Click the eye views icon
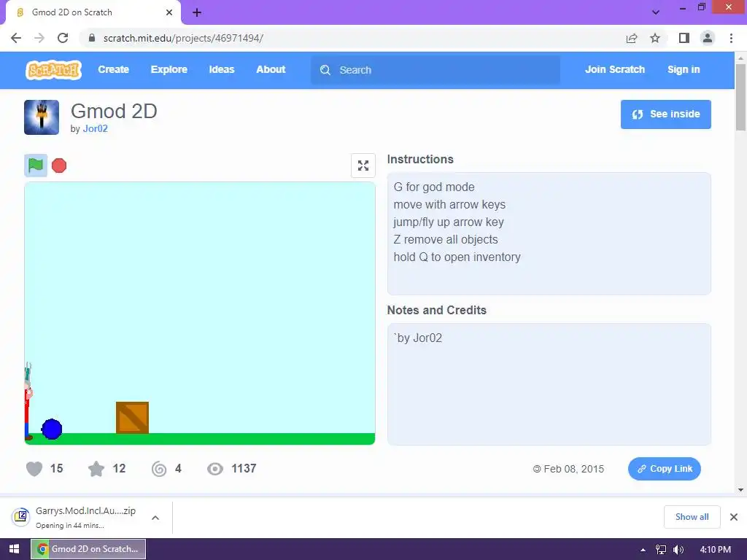Viewport: 747px width, 560px height. [x=215, y=469]
